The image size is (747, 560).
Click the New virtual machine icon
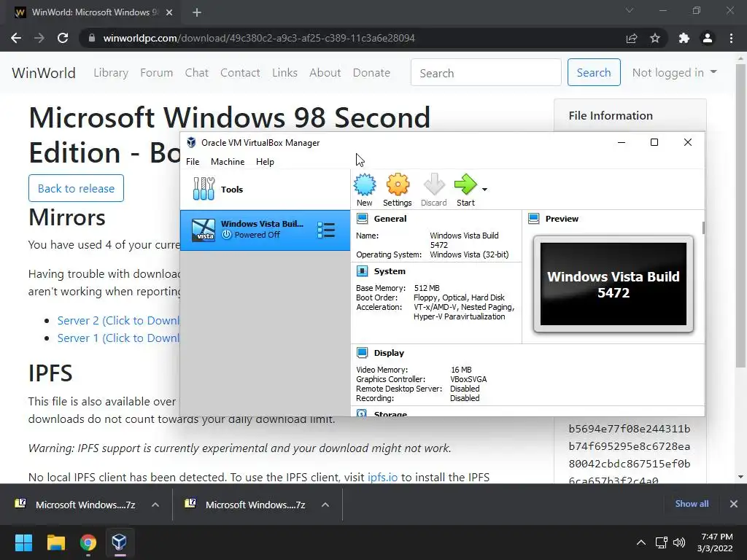point(365,184)
